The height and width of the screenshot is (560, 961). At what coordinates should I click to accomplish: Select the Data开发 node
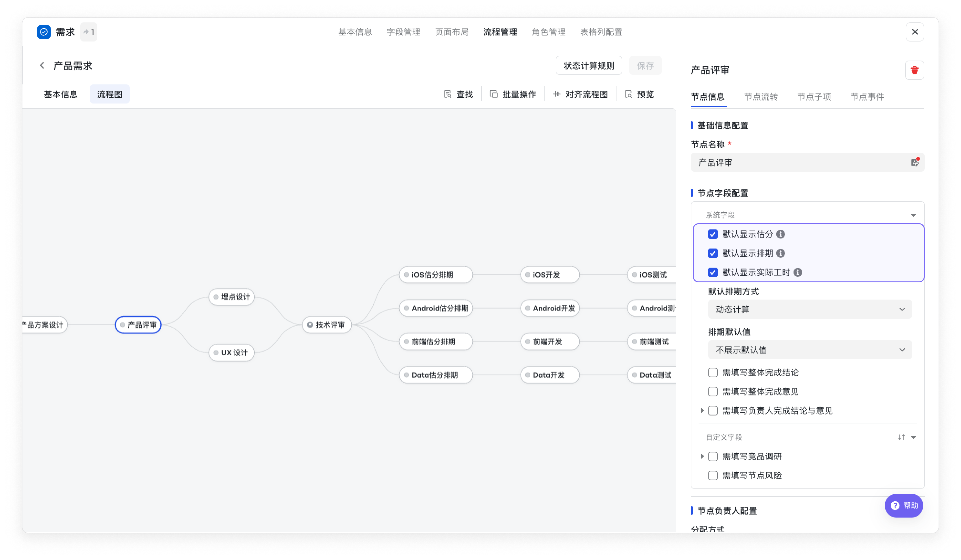[x=549, y=375]
